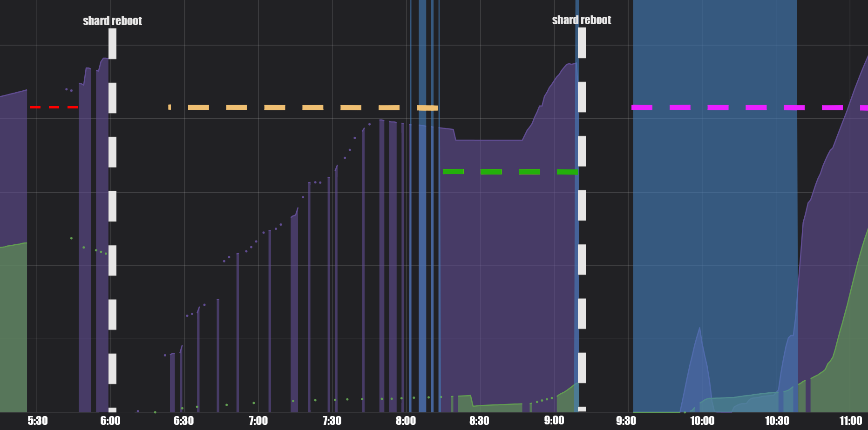868x430 pixels.
Task: Select the 7:30 time axis label
Action: pos(332,421)
